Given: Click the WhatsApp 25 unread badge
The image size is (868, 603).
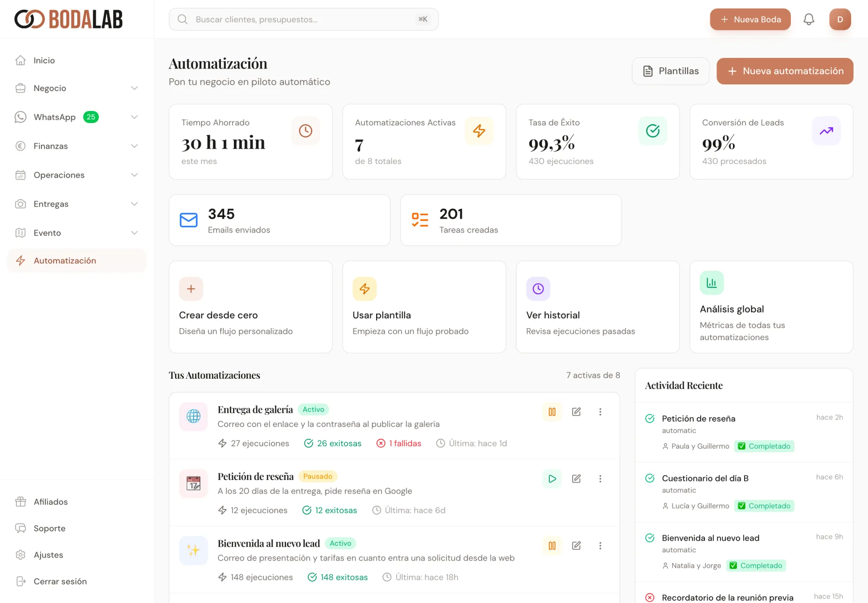Looking at the screenshot, I should 91,117.
